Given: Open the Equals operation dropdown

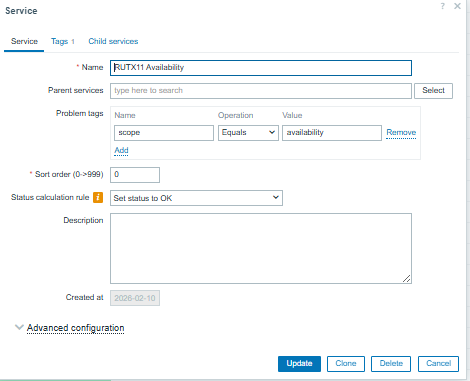Looking at the screenshot, I should [248, 133].
